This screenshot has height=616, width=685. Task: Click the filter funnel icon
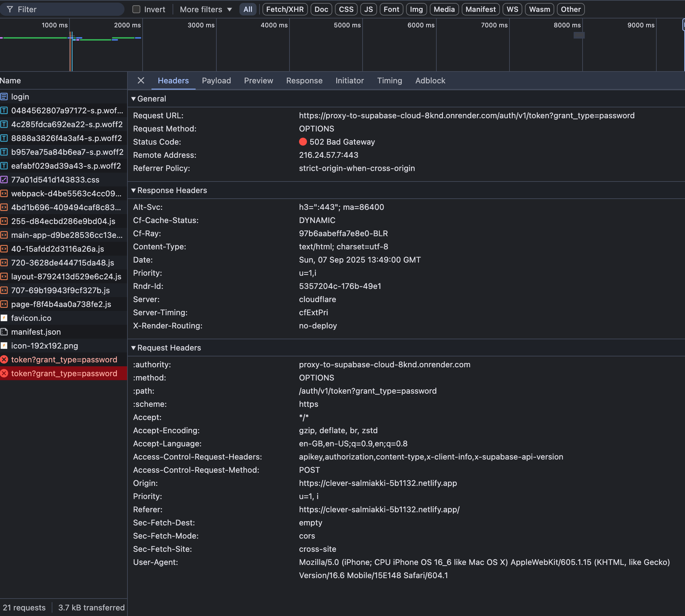pos(10,10)
